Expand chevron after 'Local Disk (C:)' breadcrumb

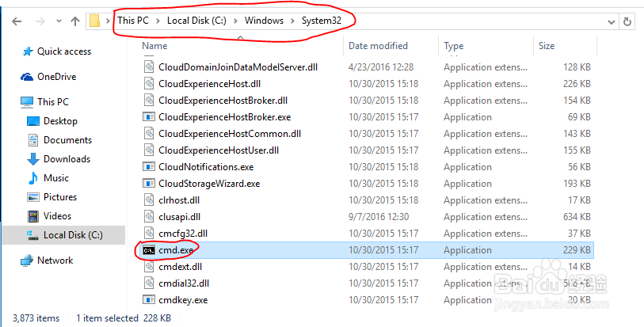click(x=235, y=21)
